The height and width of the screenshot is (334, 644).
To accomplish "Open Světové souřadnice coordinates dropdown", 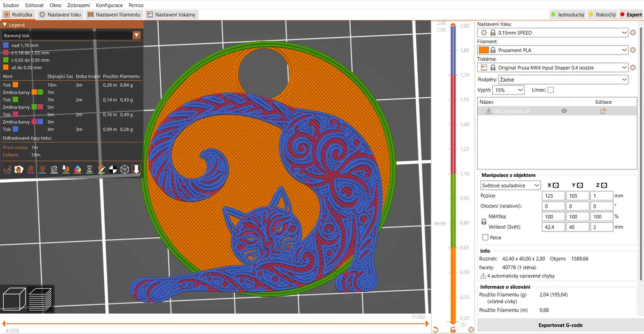I will (510, 185).
